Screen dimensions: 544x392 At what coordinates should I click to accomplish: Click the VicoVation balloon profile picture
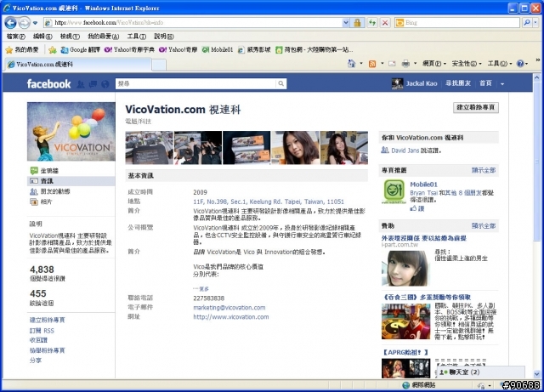click(71, 131)
